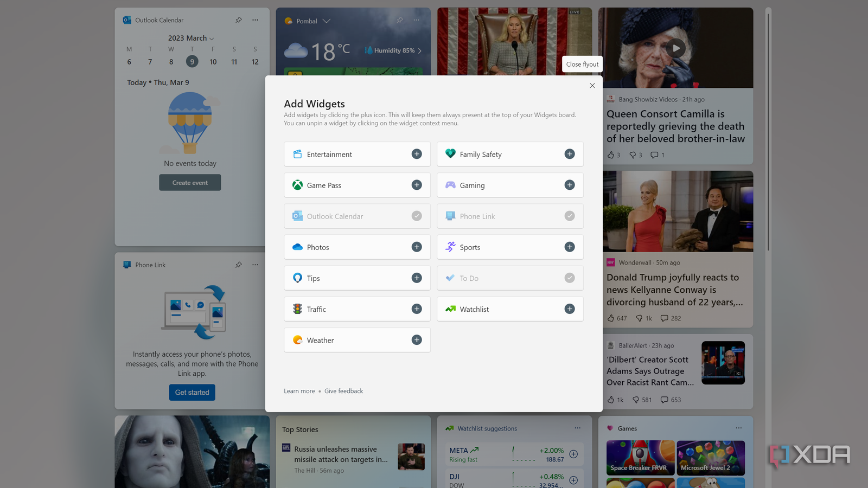868x488 pixels.
Task: Add the Family Safety widget plus icon
Action: [x=570, y=154]
